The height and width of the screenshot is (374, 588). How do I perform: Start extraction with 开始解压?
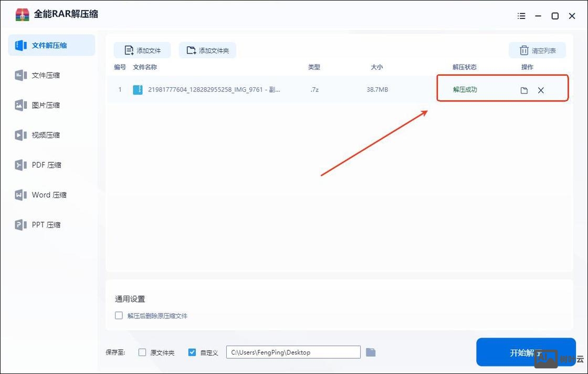(x=526, y=352)
